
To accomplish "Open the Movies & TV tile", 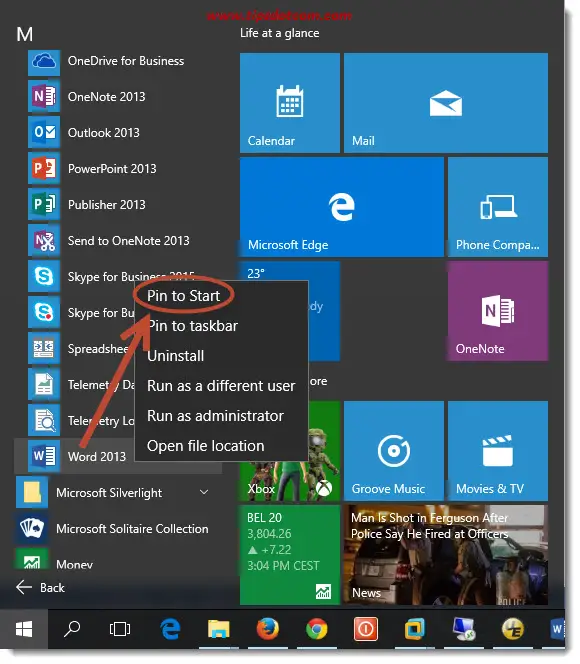I will point(498,451).
